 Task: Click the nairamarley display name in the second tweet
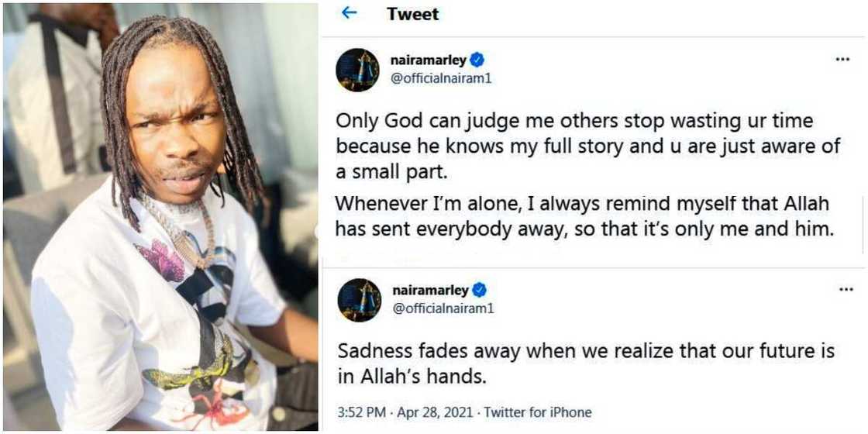pyautogui.click(x=429, y=291)
